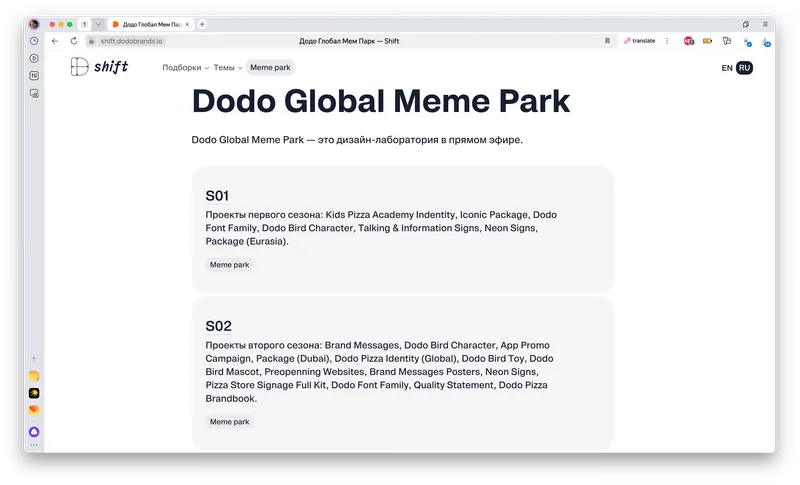Open the mail envelope app in sidebar
This screenshot has height=485, width=800.
coord(34,410)
